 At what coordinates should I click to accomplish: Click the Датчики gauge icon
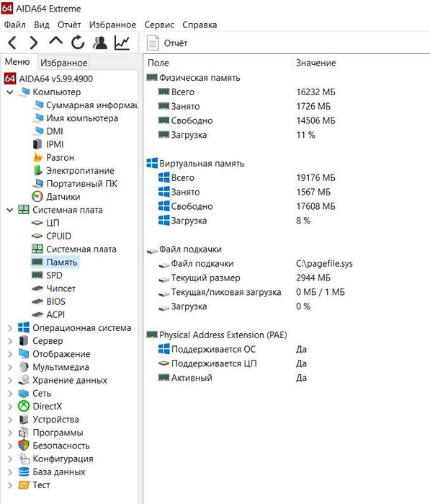pos(37,197)
